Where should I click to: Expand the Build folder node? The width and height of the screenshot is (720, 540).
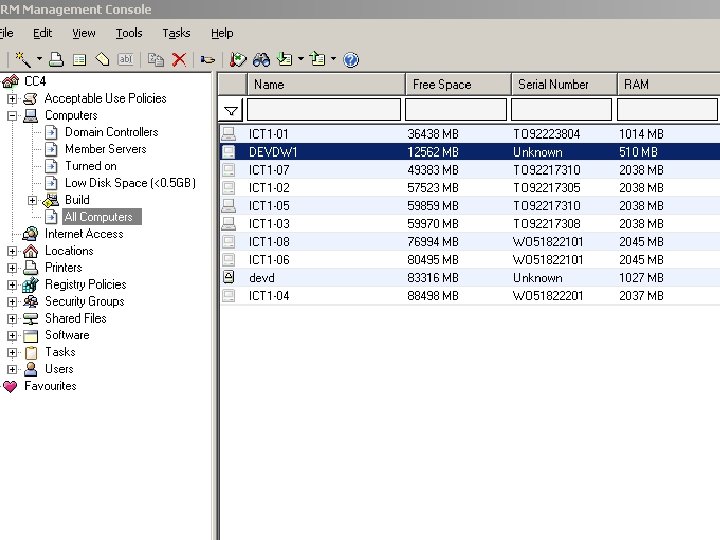[32, 200]
